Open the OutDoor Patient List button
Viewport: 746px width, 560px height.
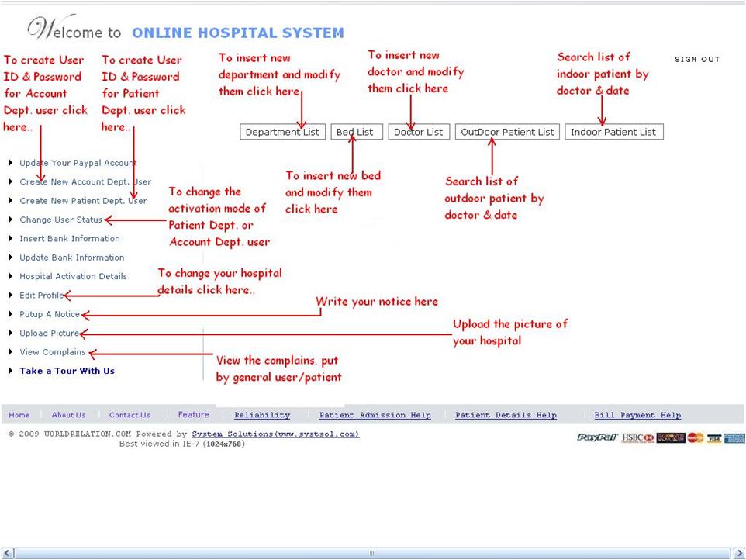507,132
